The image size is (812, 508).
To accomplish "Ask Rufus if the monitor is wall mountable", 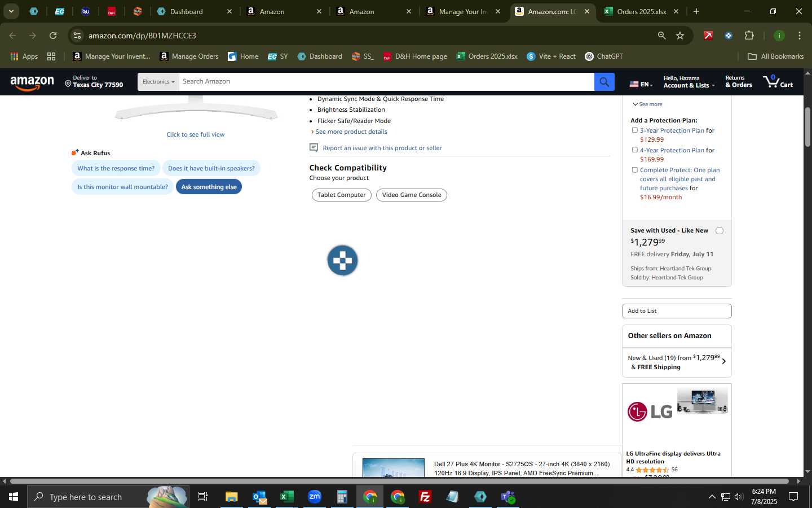I will 122,187.
